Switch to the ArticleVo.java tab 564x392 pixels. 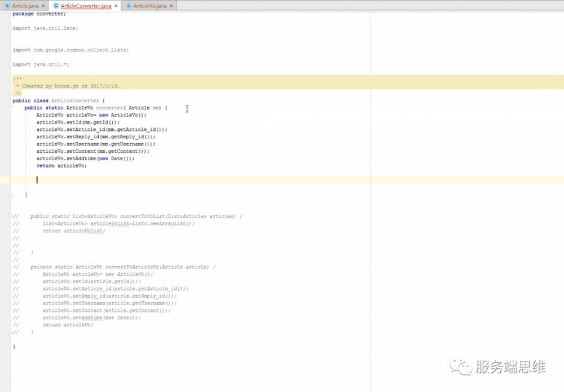[149, 5]
